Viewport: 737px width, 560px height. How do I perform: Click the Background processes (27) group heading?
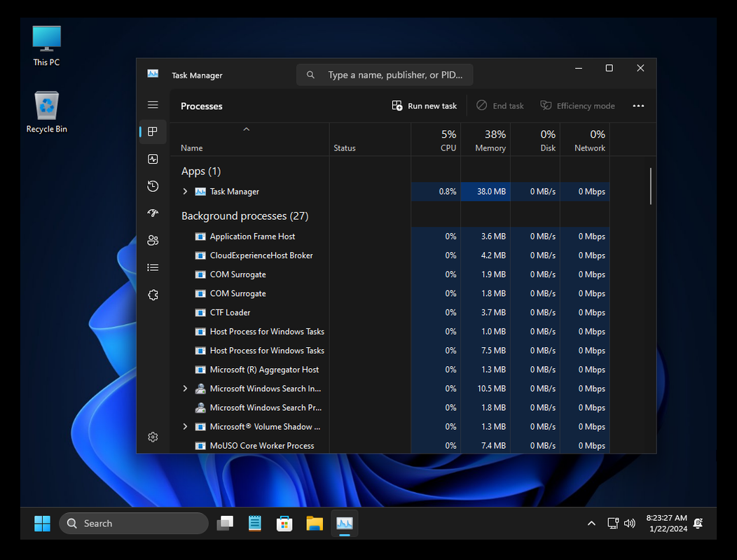point(245,216)
